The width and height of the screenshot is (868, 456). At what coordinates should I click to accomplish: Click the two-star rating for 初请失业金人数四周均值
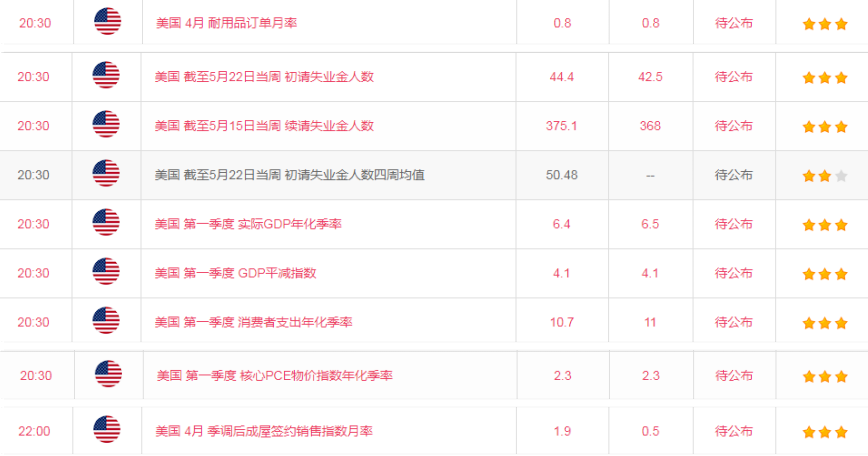tap(824, 175)
